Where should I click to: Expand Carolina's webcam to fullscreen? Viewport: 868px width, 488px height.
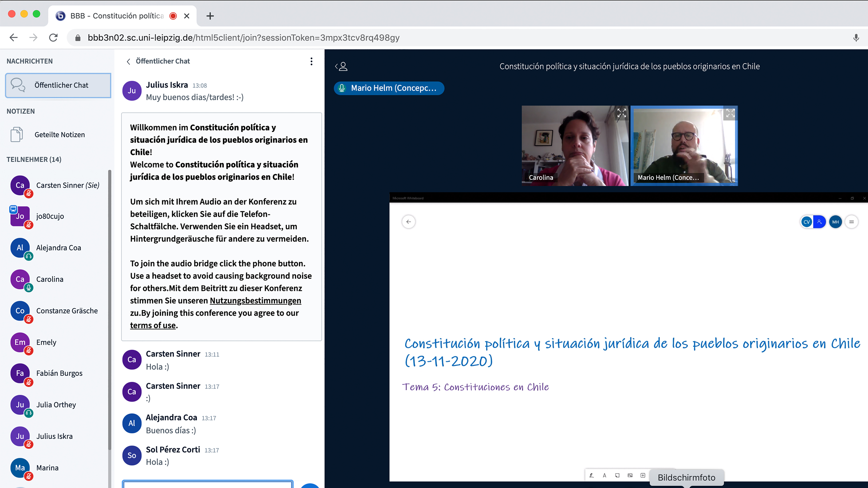621,113
